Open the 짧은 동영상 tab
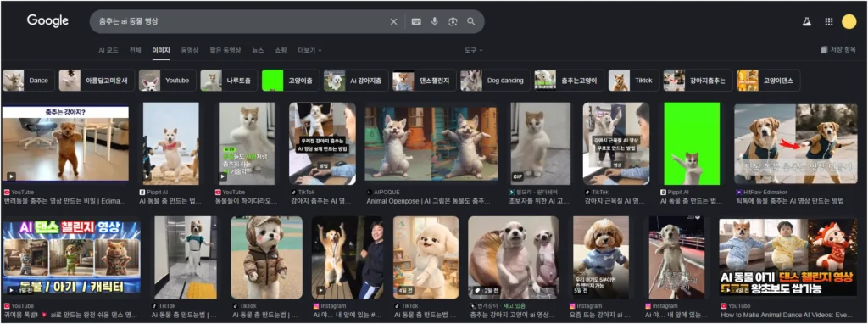The width and height of the screenshot is (868, 324). coord(225,50)
